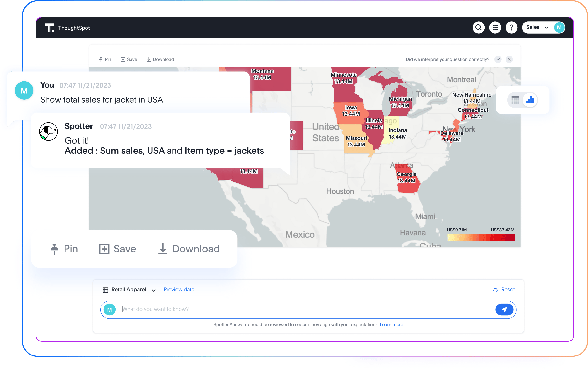The image size is (588, 369).
Task: Click the Spotter dog avatar icon
Action: (x=48, y=132)
